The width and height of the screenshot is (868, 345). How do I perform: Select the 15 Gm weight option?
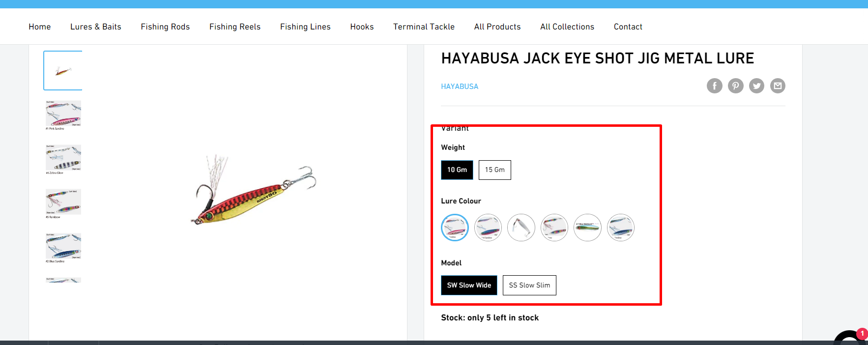pos(495,170)
